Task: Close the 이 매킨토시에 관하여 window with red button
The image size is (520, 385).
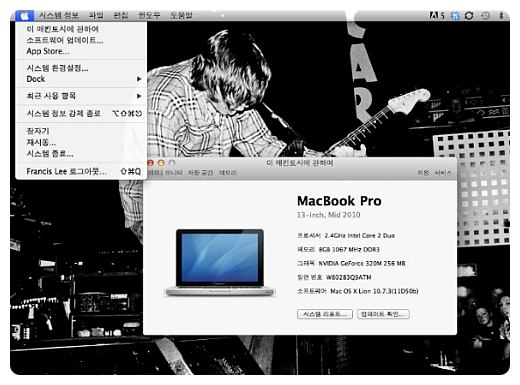Action: (151, 163)
